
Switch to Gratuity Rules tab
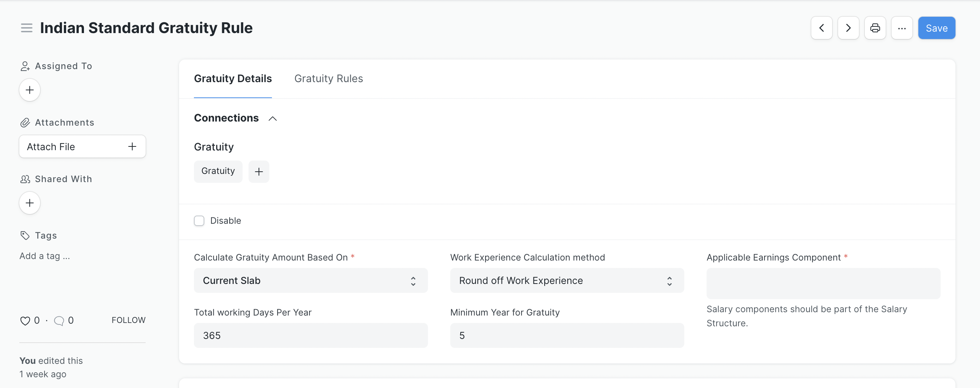click(329, 78)
